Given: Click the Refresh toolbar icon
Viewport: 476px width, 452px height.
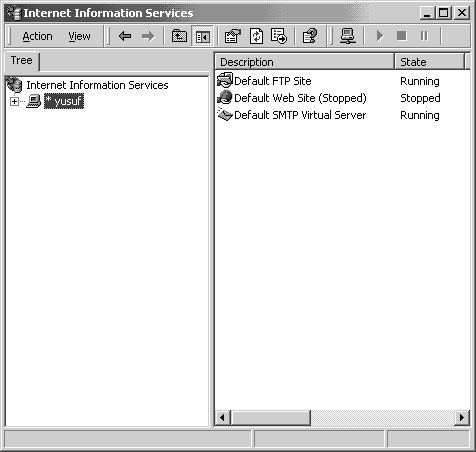Looking at the screenshot, I should (x=256, y=36).
